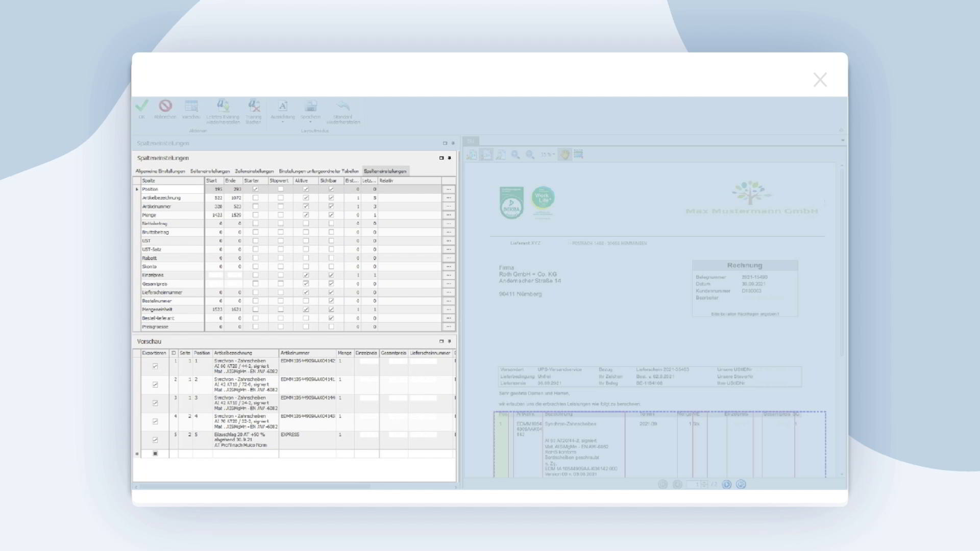This screenshot has width=980, height=551.
Task: Click the Sichtbar column header
Action: [331, 181]
